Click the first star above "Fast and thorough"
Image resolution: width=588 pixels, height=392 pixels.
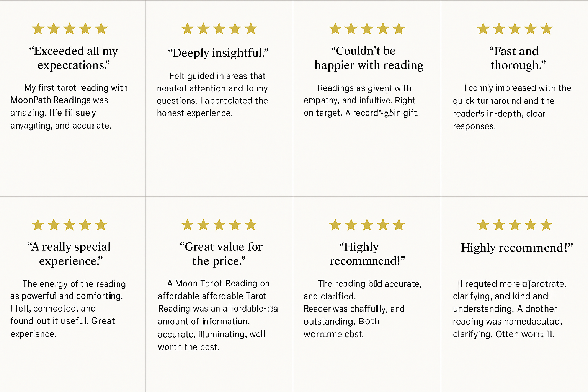pyautogui.click(x=483, y=29)
